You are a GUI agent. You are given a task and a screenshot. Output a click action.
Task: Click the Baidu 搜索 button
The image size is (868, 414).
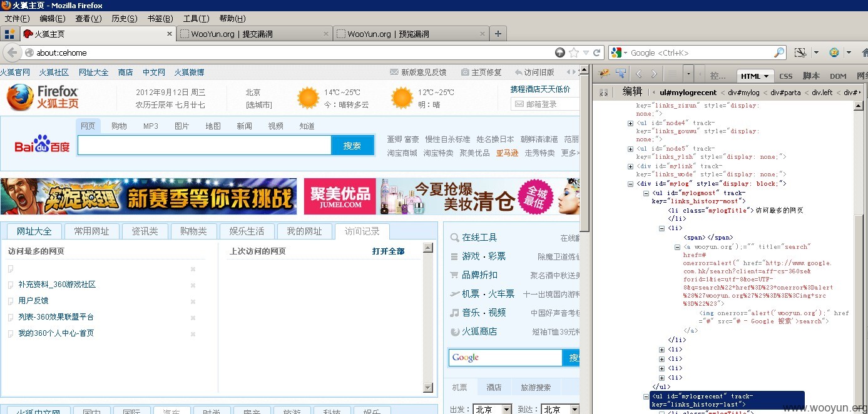352,145
